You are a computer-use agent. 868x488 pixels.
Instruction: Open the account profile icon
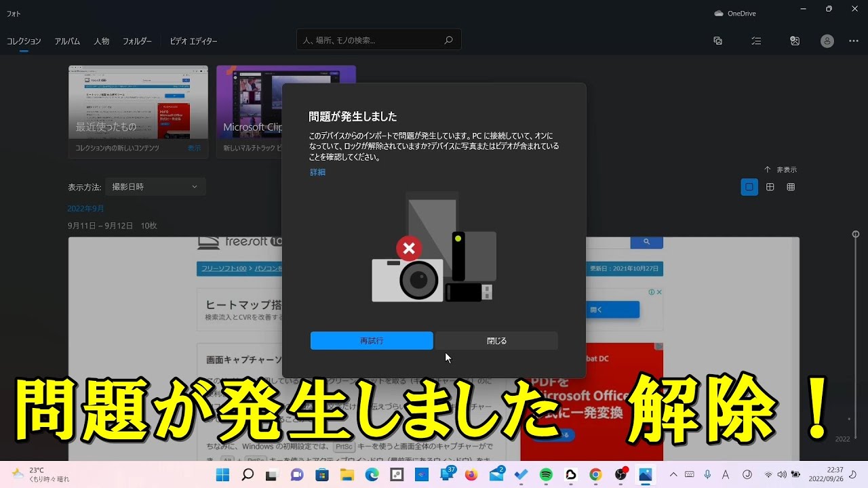tap(827, 41)
